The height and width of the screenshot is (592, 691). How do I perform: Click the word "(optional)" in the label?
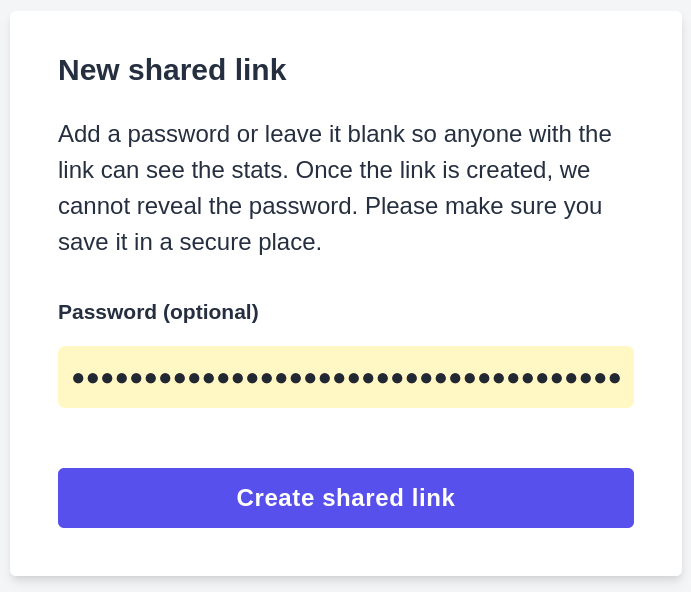(211, 312)
